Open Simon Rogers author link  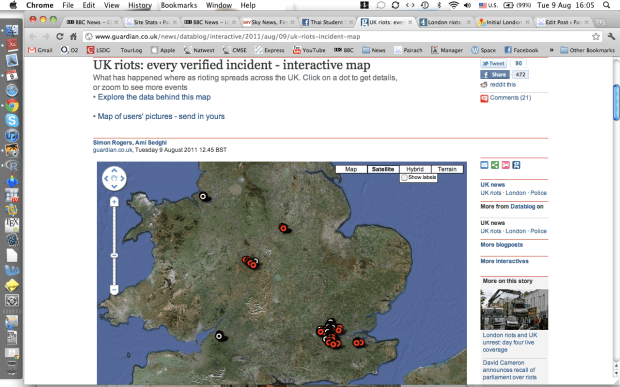113,143
